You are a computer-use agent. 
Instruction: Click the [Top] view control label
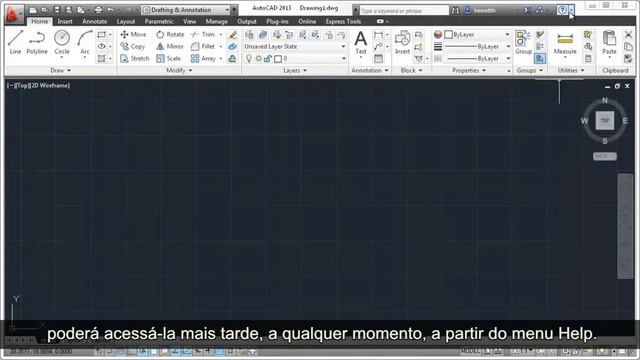[22, 85]
